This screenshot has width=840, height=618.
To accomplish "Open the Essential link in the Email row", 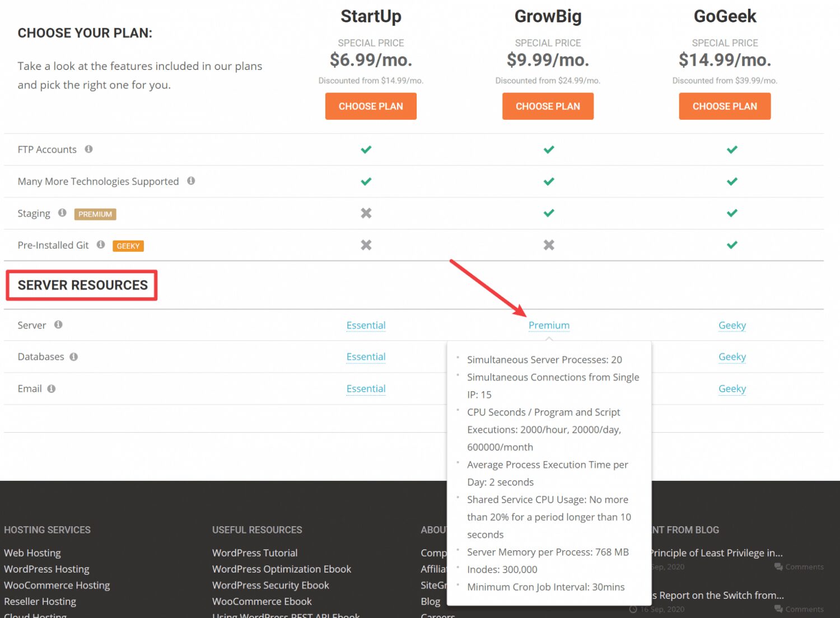I will point(366,388).
